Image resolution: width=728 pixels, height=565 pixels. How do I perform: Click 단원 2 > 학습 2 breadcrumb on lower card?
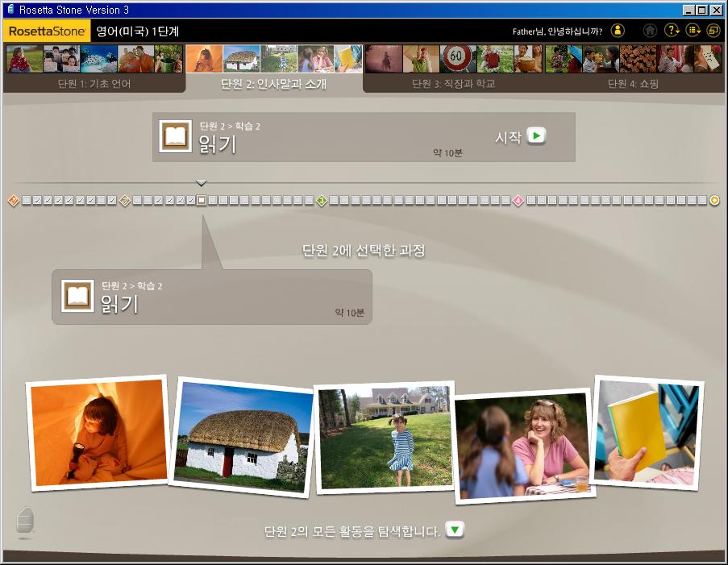(132, 286)
